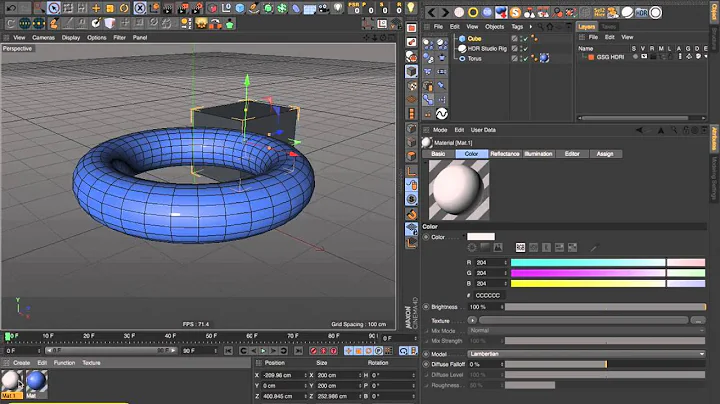
Task: Click the Record Active Objects button
Action: pyautogui.click(x=313, y=351)
